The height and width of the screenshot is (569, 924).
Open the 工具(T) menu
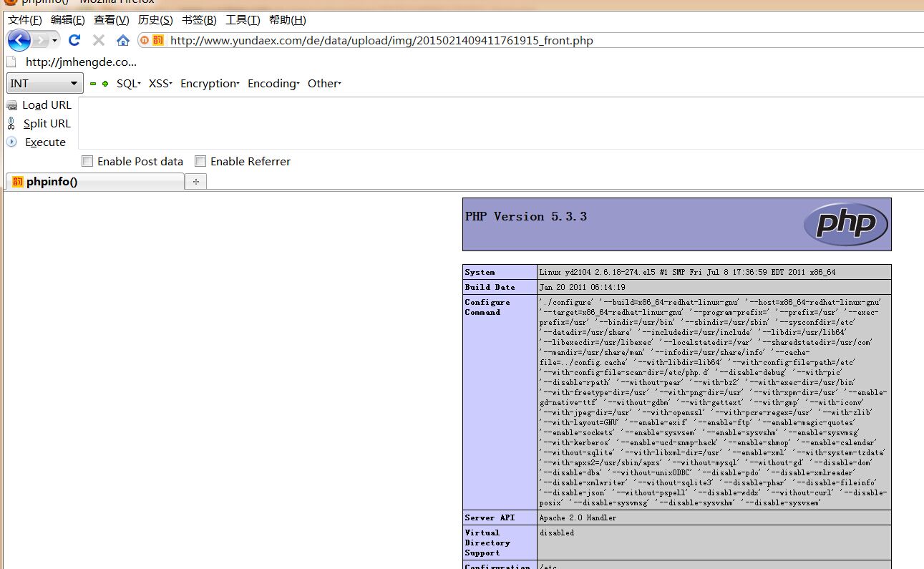(x=243, y=19)
